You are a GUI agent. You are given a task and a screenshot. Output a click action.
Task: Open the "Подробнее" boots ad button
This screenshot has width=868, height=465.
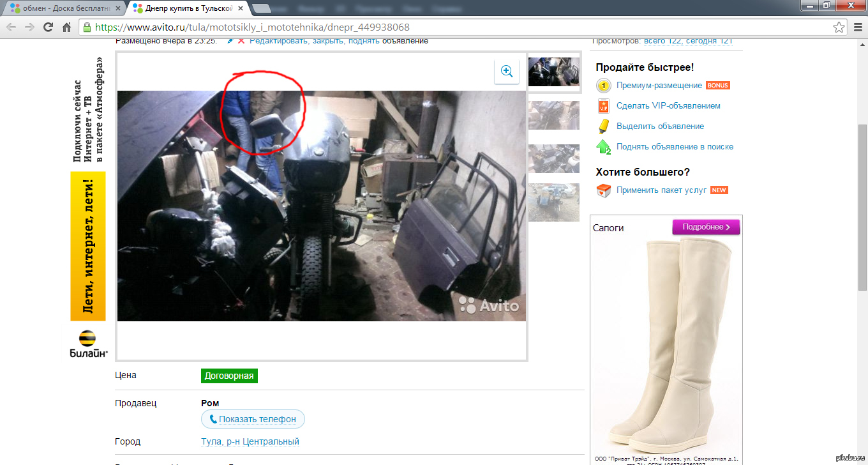[x=705, y=227]
